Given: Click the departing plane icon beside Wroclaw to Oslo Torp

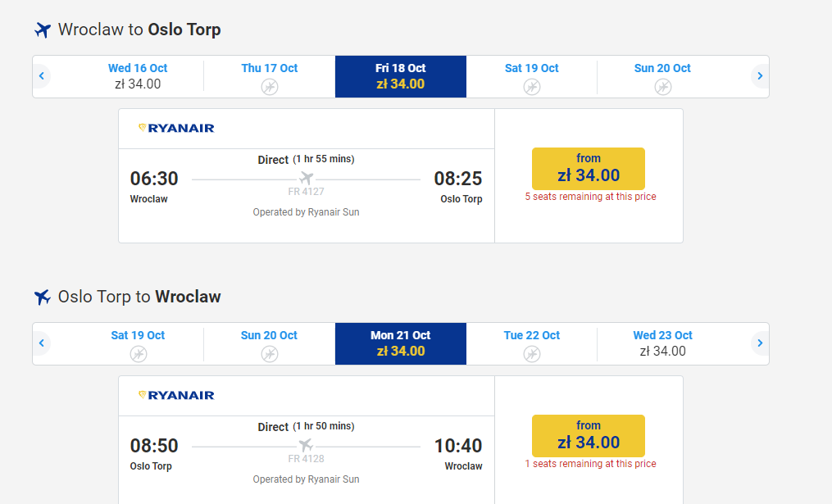Looking at the screenshot, I should pyautogui.click(x=43, y=30).
